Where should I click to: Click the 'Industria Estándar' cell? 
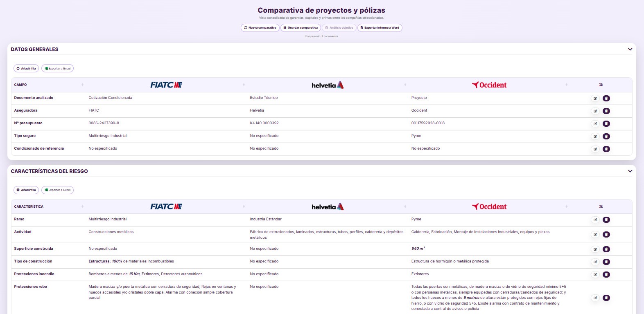[x=266, y=219]
